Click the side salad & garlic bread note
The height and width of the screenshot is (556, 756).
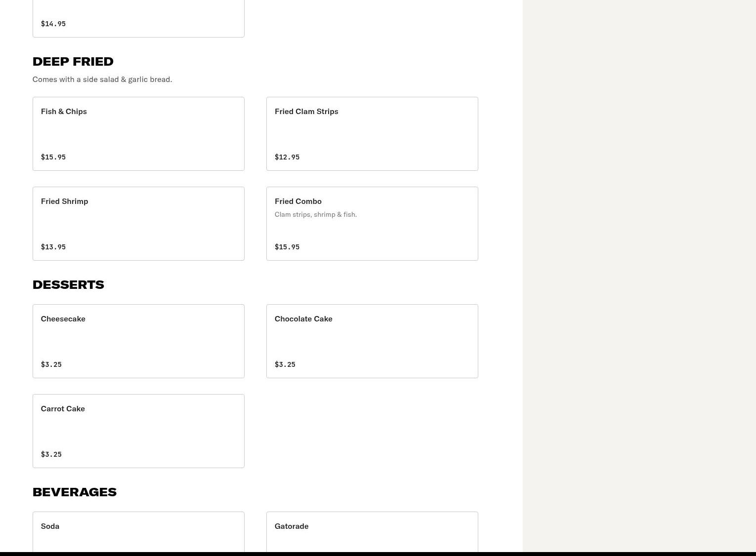tap(102, 79)
